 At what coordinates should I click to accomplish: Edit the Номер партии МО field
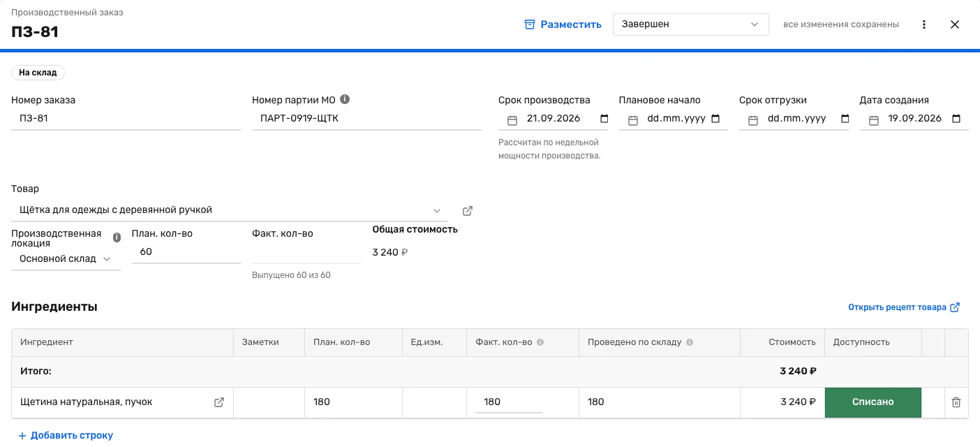(x=366, y=119)
